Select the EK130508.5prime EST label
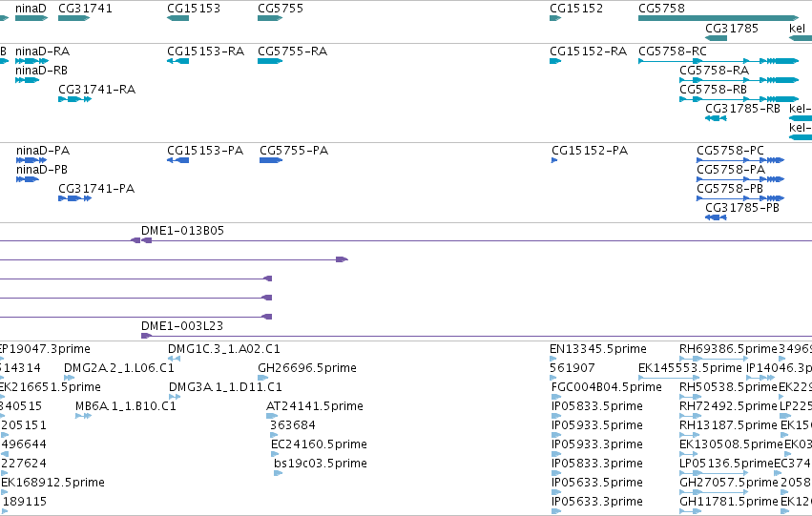812x516 pixels. 731,444
